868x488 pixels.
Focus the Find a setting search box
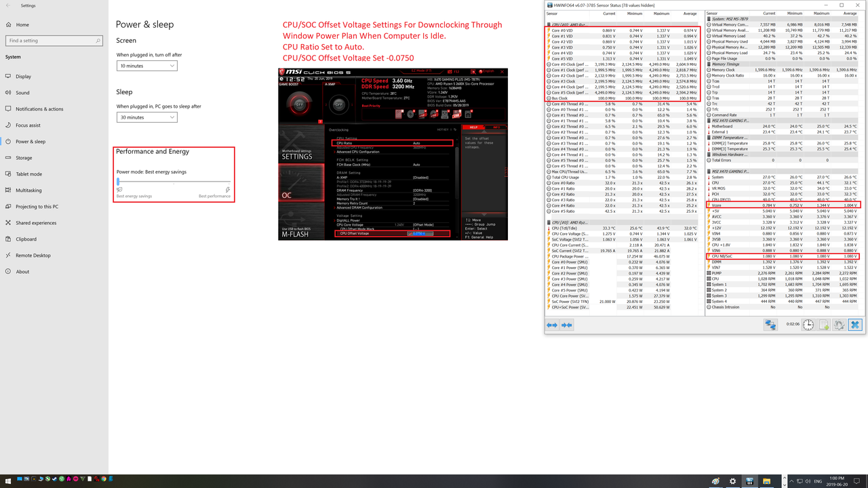[53, 41]
